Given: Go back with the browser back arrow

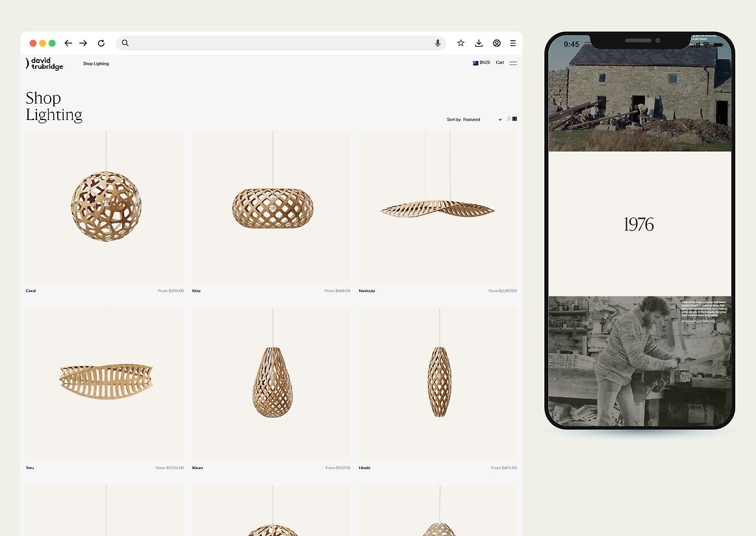Looking at the screenshot, I should point(68,43).
